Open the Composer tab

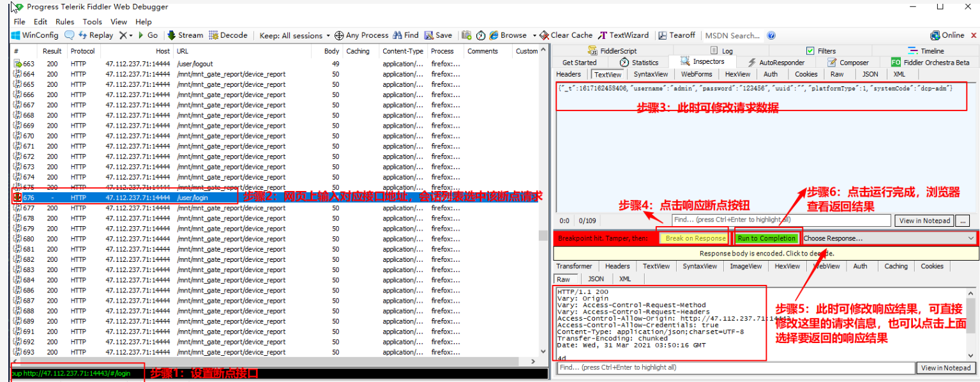pyautogui.click(x=848, y=63)
